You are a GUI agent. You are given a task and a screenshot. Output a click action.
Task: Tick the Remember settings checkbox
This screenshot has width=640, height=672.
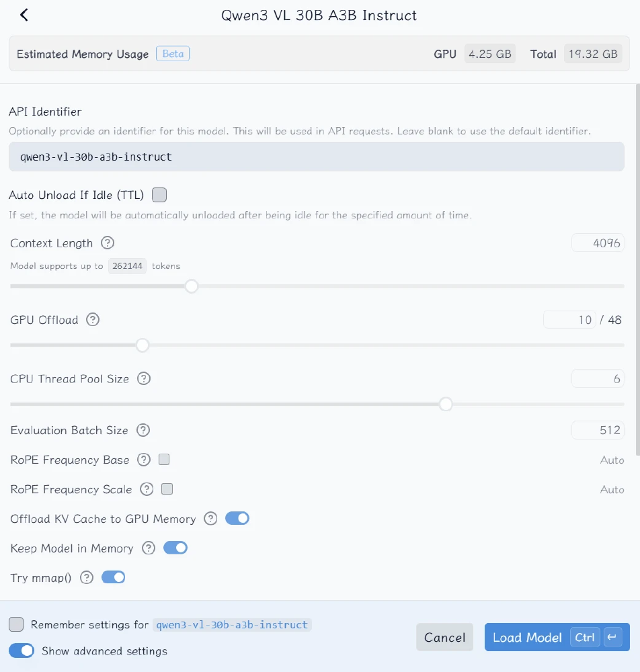click(16, 624)
